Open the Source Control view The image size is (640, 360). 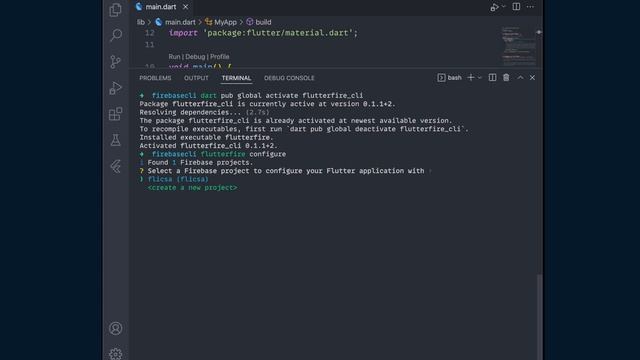116,62
